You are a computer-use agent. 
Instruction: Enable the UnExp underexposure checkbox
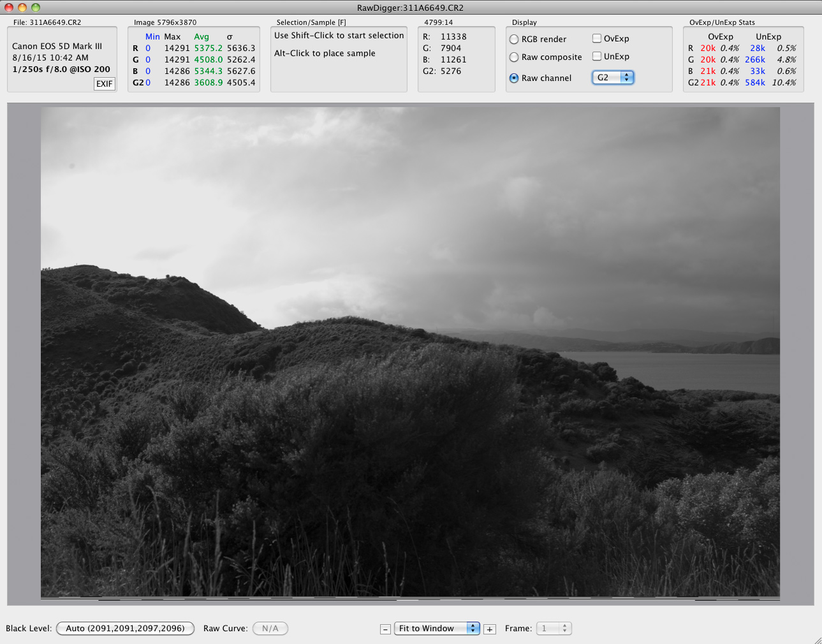(x=597, y=56)
